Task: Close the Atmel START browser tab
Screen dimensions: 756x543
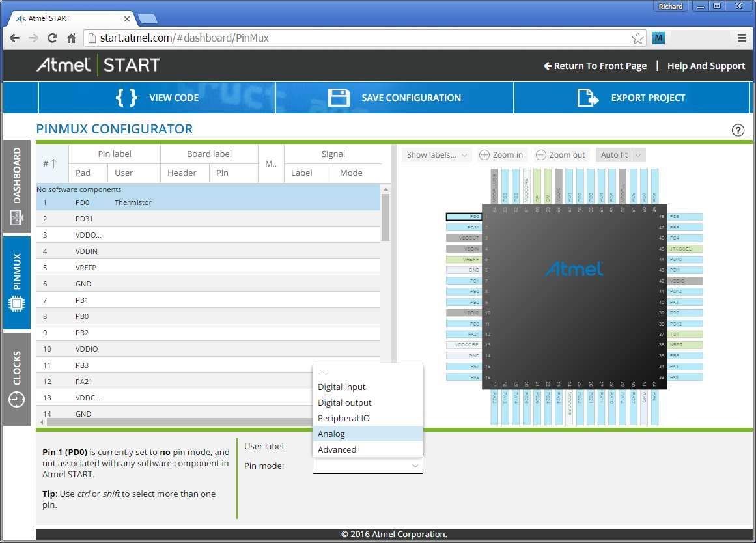Action: click(127, 19)
